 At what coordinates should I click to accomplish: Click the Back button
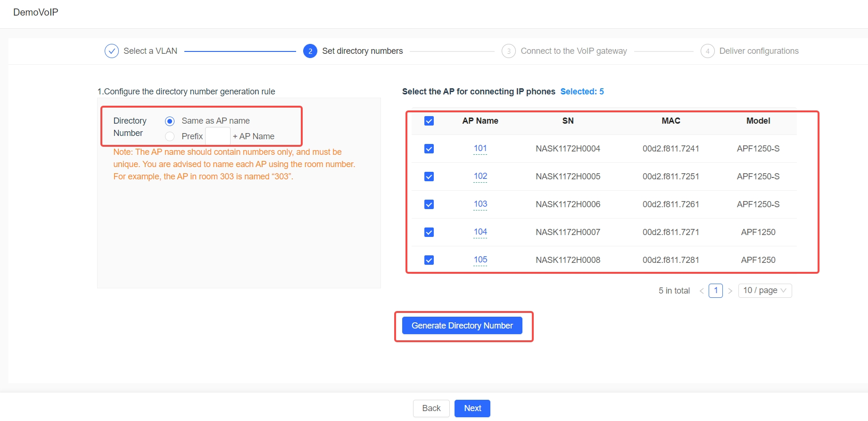click(431, 408)
